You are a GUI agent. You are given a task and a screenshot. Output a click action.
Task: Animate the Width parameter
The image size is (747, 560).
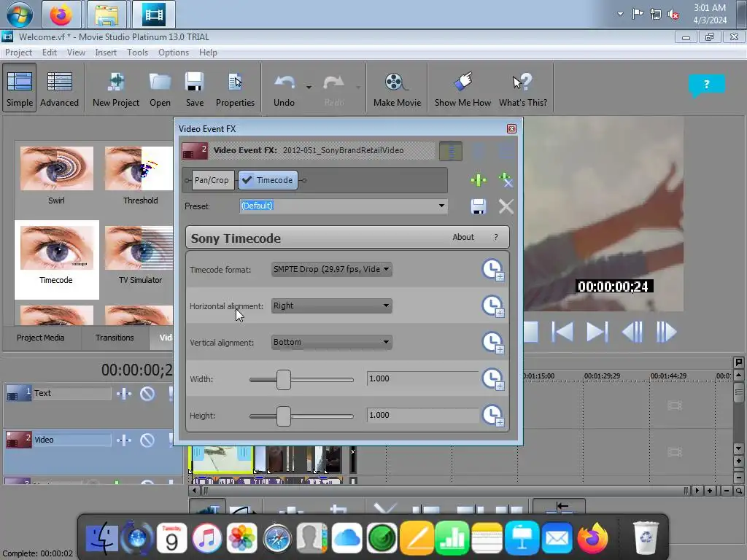(x=492, y=379)
